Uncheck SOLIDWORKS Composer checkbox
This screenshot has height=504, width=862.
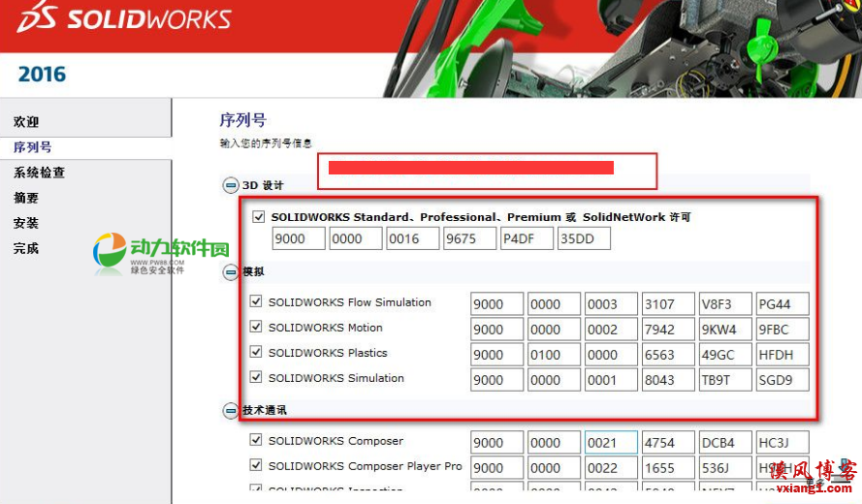256,440
